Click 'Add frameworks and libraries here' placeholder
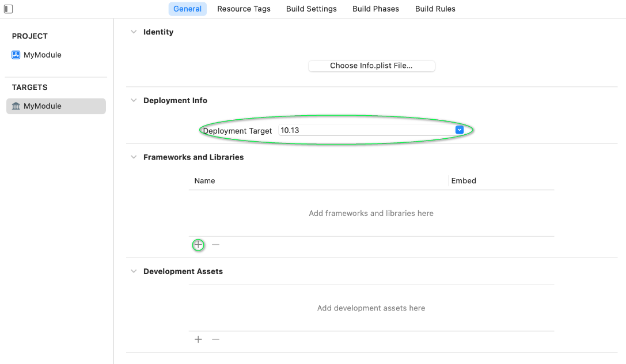The image size is (626, 364). tap(371, 214)
